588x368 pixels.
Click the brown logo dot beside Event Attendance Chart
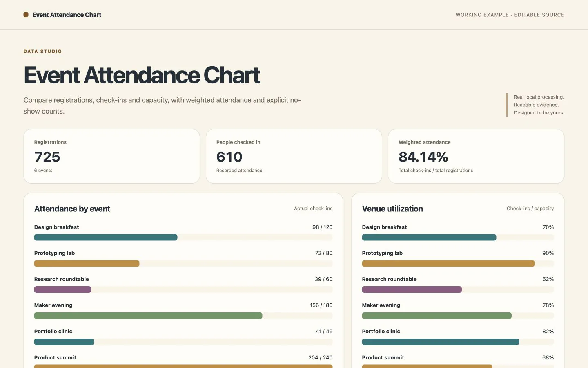tap(26, 15)
